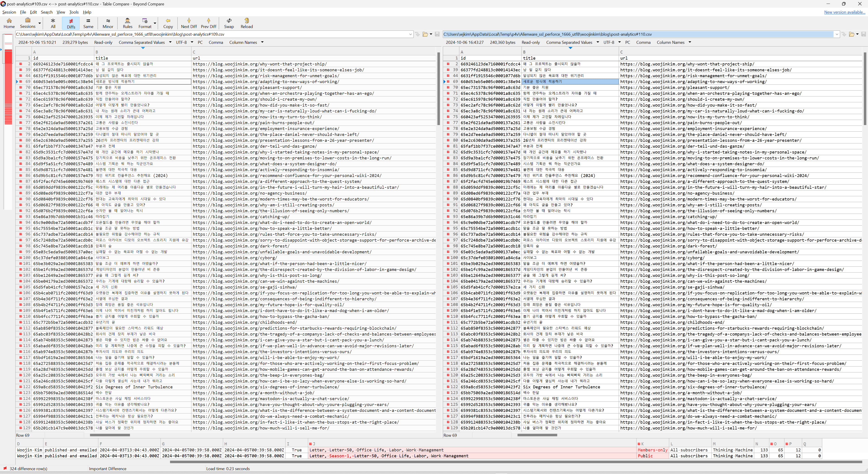Image resolution: width=868 pixels, height=474 pixels.
Task: Open the Format settings icon
Action: point(145,23)
